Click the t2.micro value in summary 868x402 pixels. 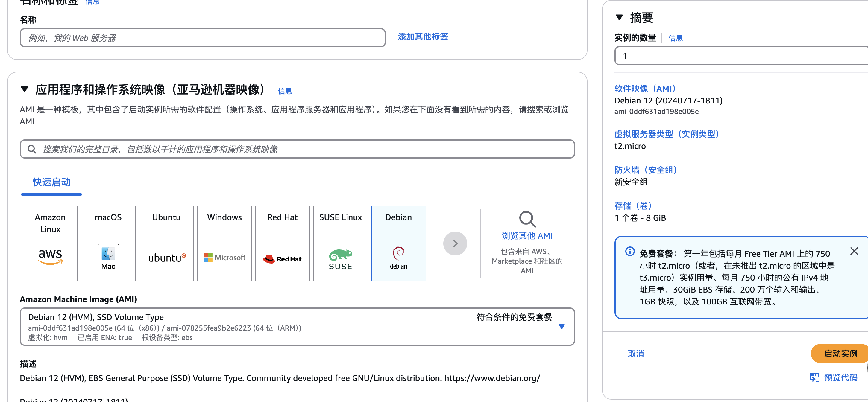click(630, 146)
